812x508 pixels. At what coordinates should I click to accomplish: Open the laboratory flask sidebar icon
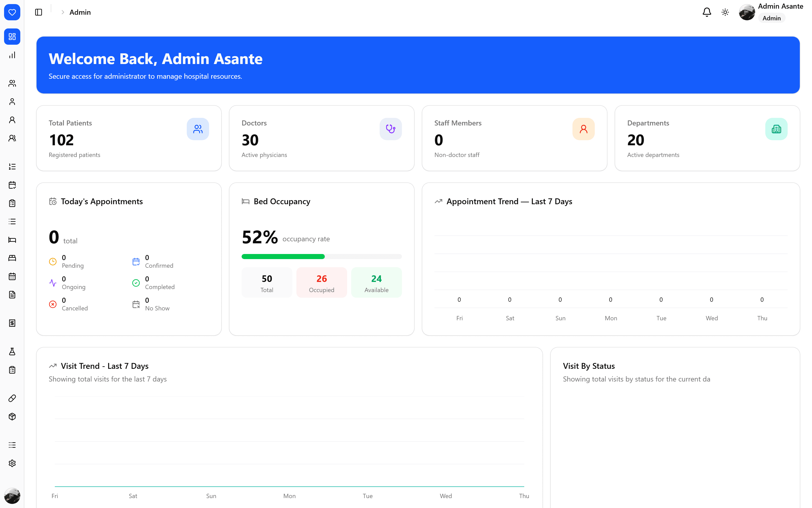click(x=12, y=352)
